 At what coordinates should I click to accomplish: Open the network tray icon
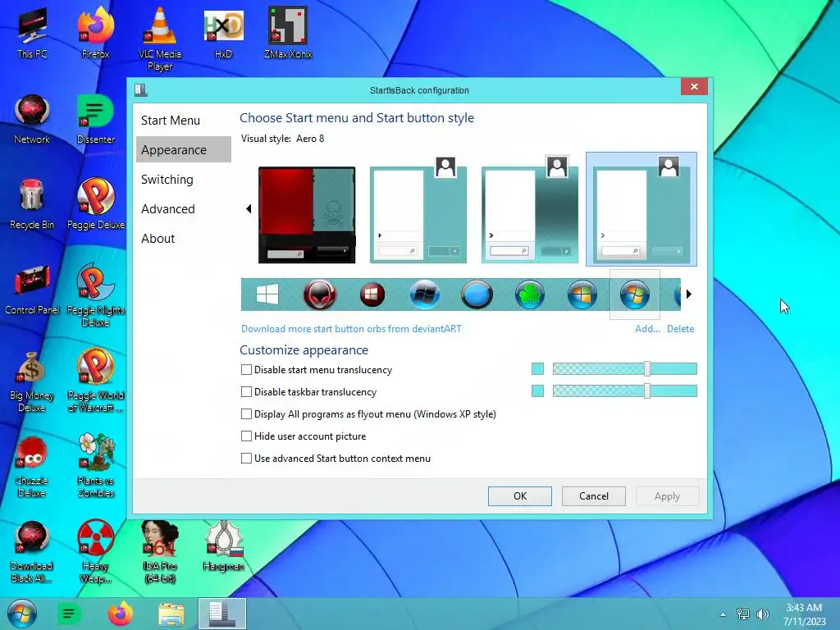(x=743, y=614)
